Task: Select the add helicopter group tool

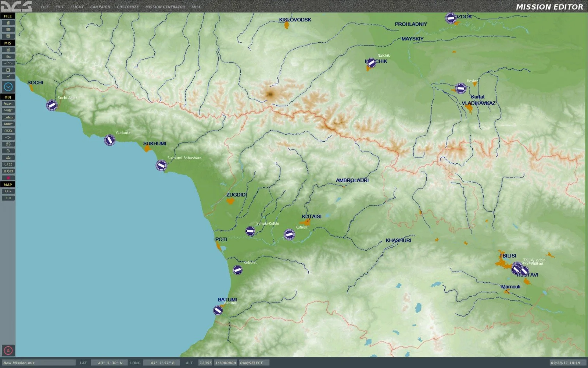Action: tap(8, 110)
